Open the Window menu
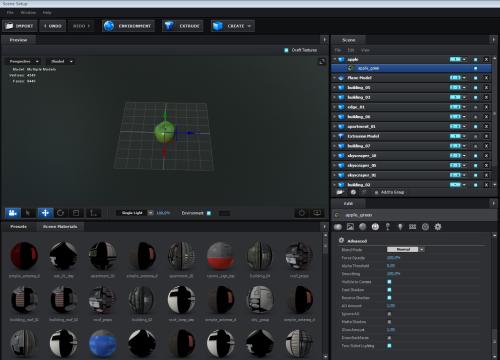This screenshot has height=360, width=500. (x=28, y=12)
